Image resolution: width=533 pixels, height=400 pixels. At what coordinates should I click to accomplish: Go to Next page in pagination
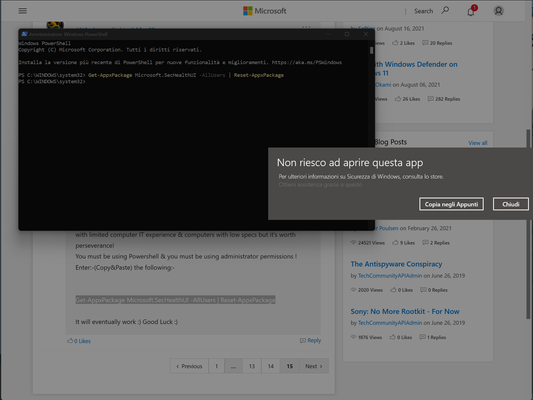pos(314,366)
